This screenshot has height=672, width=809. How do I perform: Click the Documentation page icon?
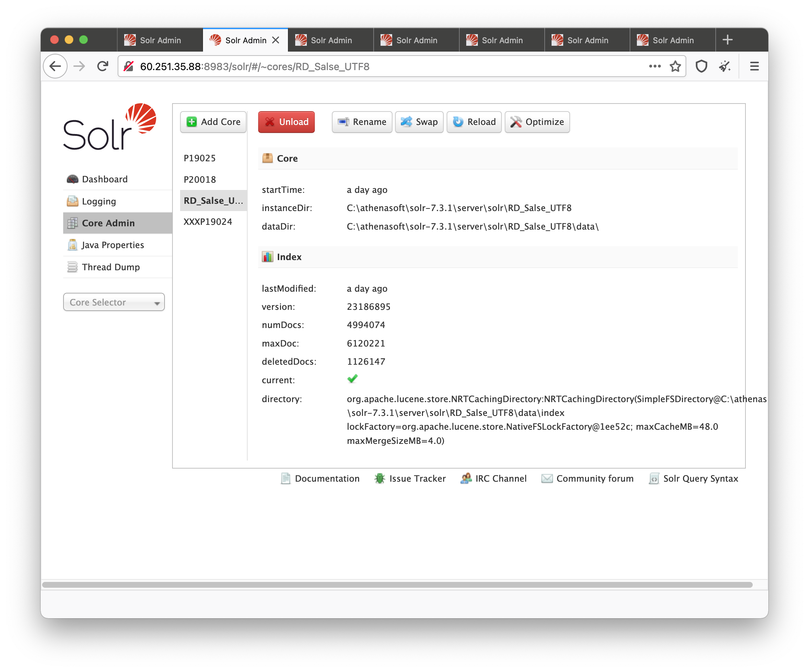[285, 478]
